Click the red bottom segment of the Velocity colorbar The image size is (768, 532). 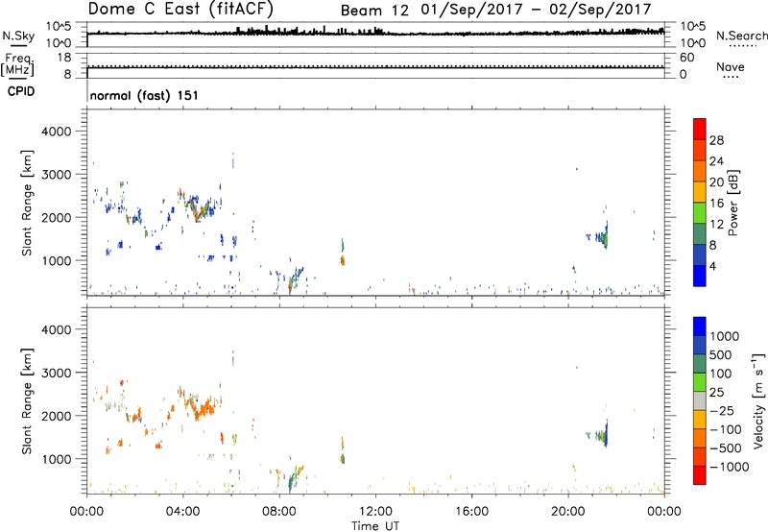tap(700, 475)
